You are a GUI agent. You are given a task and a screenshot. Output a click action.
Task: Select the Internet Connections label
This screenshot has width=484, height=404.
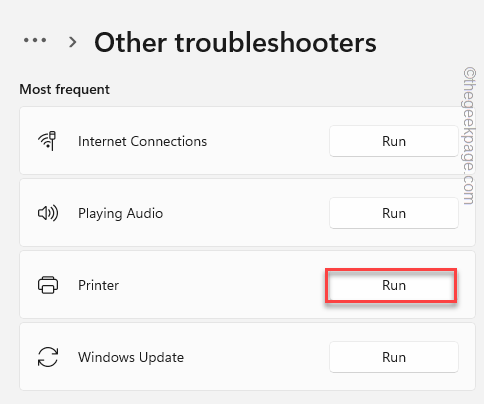142,141
